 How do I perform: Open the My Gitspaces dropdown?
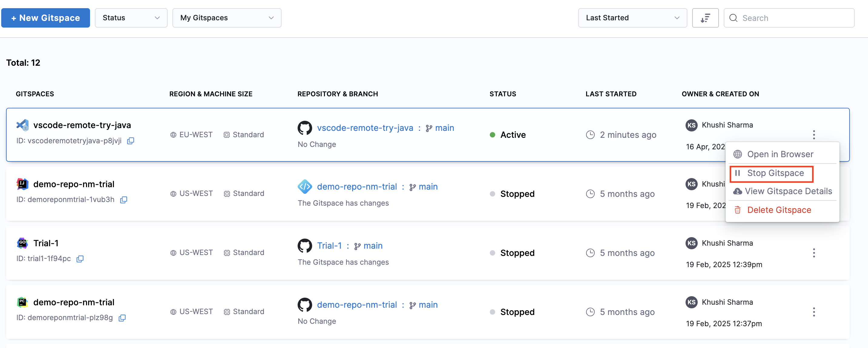tap(226, 18)
